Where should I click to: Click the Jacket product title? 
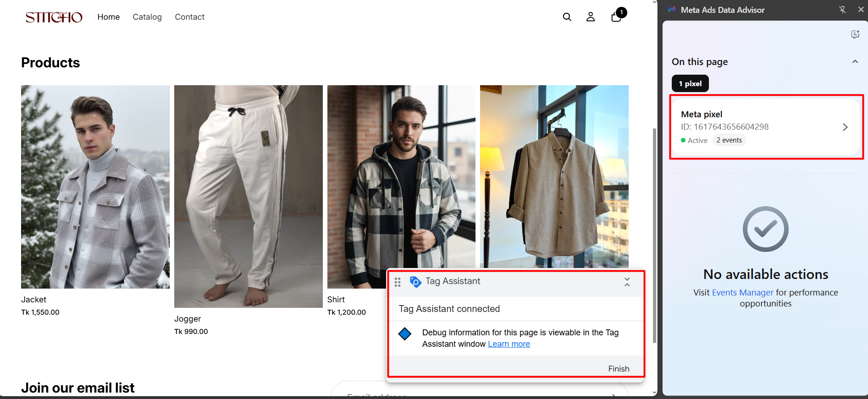pyautogui.click(x=34, y=300)
